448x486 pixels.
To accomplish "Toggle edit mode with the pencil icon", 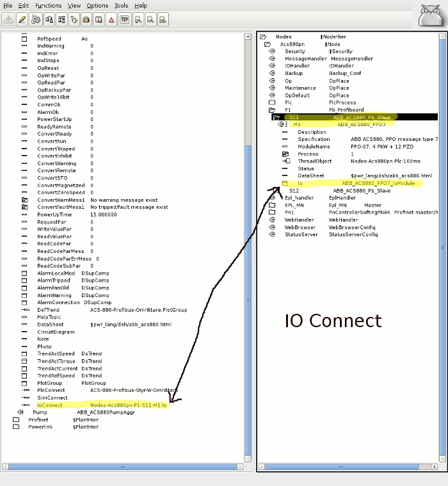I will click(22, 20).
